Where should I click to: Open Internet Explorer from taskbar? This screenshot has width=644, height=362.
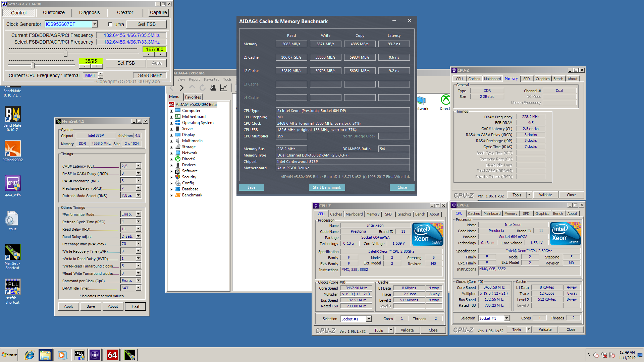click(30, 355)
